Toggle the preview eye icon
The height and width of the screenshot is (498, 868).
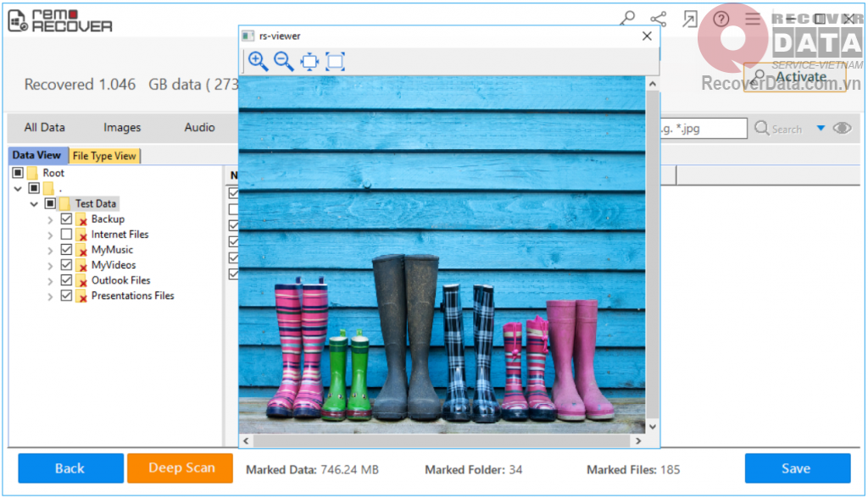842,129
